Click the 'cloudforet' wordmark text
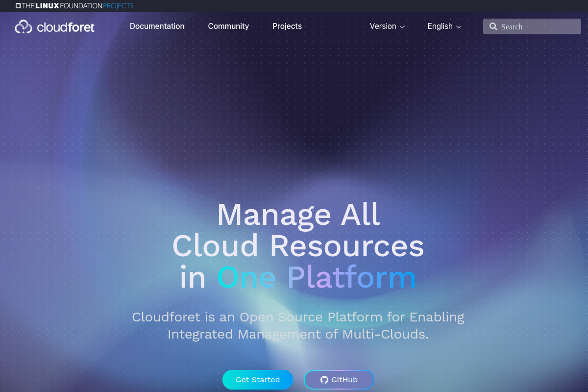 pos(66,27)
